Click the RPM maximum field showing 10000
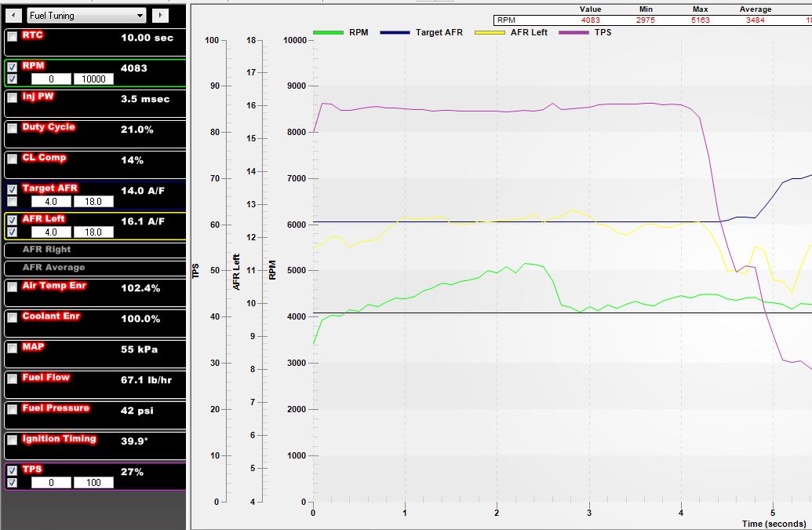This screenshot has height=530, width=812. pyautogui.click(x=93, y=79)
